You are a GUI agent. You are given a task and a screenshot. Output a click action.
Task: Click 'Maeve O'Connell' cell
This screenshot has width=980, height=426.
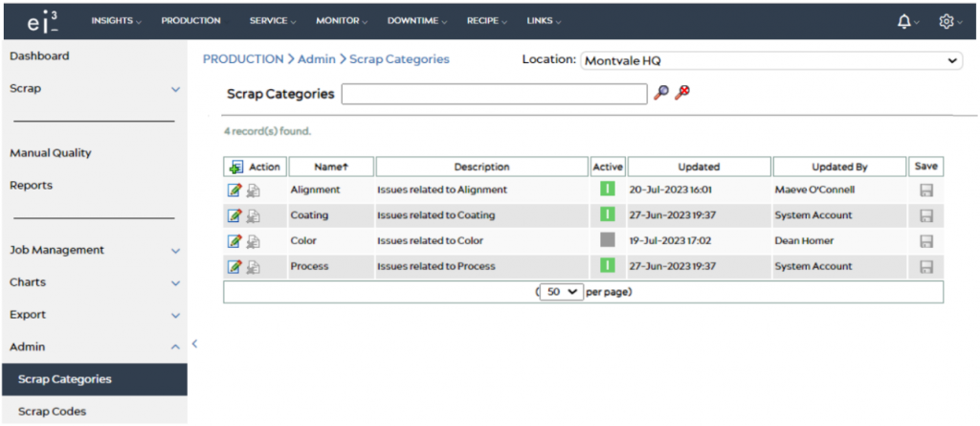[x=814, y=190]
